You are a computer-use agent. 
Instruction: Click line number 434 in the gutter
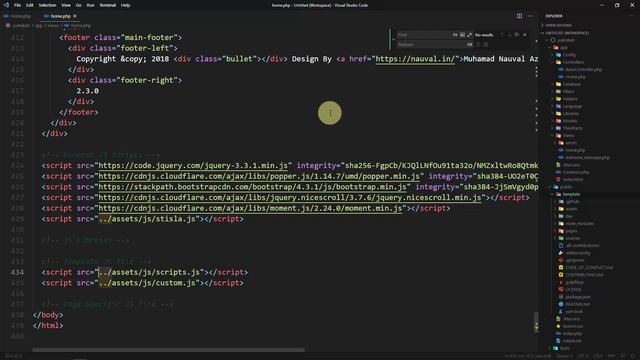coord(17,272)
